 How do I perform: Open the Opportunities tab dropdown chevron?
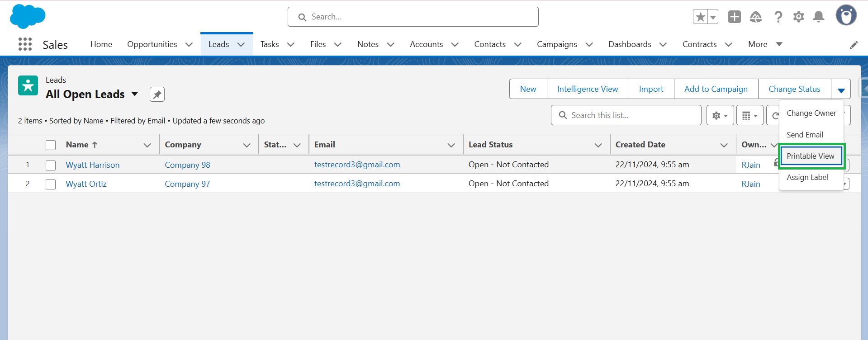click(189, 44)
